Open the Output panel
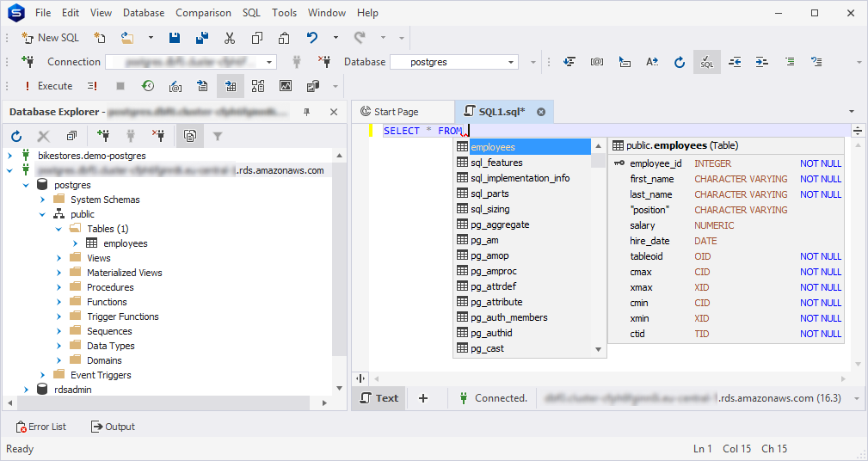The width and height of the screenshot is (868, 461). [x=113, y=427]
